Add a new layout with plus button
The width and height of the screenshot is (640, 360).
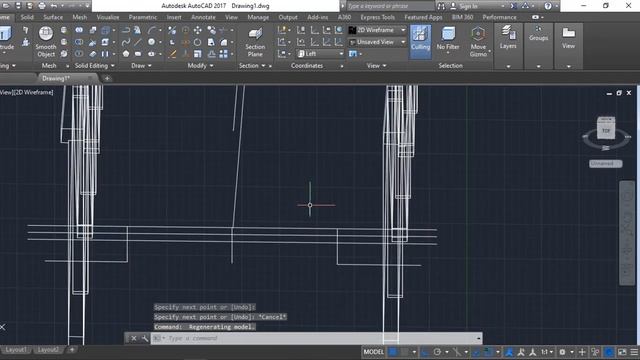click(72, 350)
